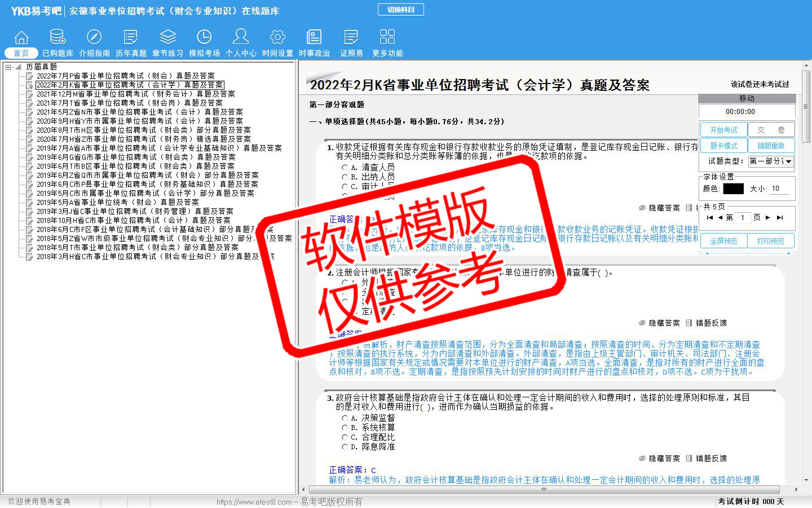Open 章节练习 layers icon
Viewport: 812px width, 508px height.
(167, 38)
